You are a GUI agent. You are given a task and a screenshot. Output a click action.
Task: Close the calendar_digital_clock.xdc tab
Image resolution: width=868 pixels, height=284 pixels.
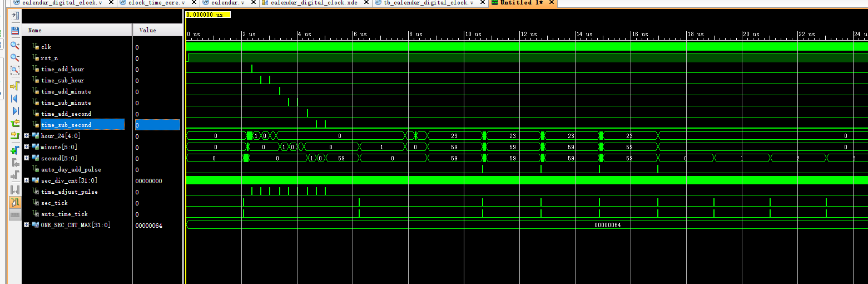click(367, 3)
